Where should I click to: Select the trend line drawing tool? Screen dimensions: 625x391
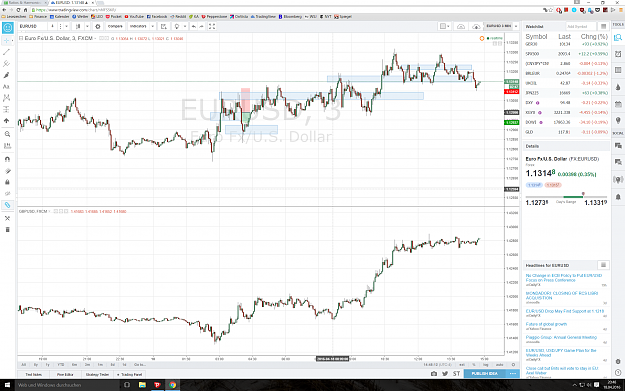[6, 52]
